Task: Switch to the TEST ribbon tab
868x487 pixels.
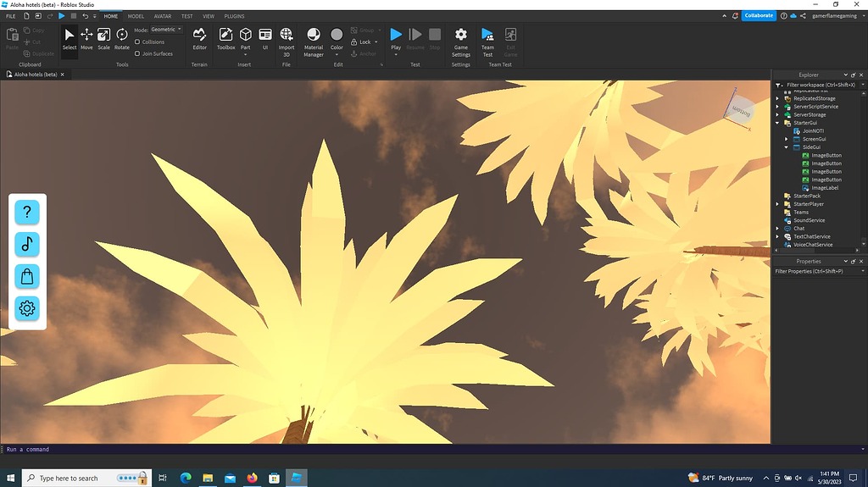Action: 187,16
